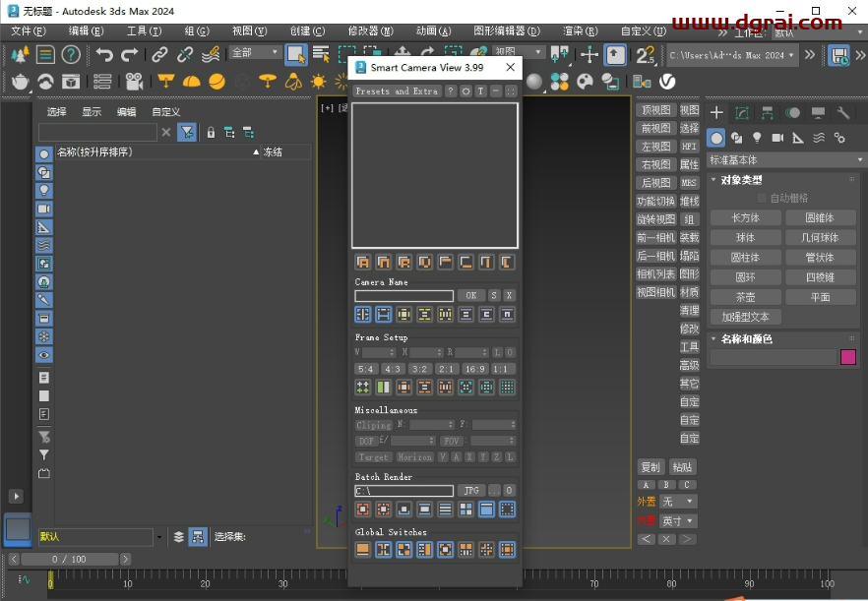Viewport: 868px width, 601px height.
Task: Open the pink object color swatch
Action: pyautogui.click(x=848, y=357)
